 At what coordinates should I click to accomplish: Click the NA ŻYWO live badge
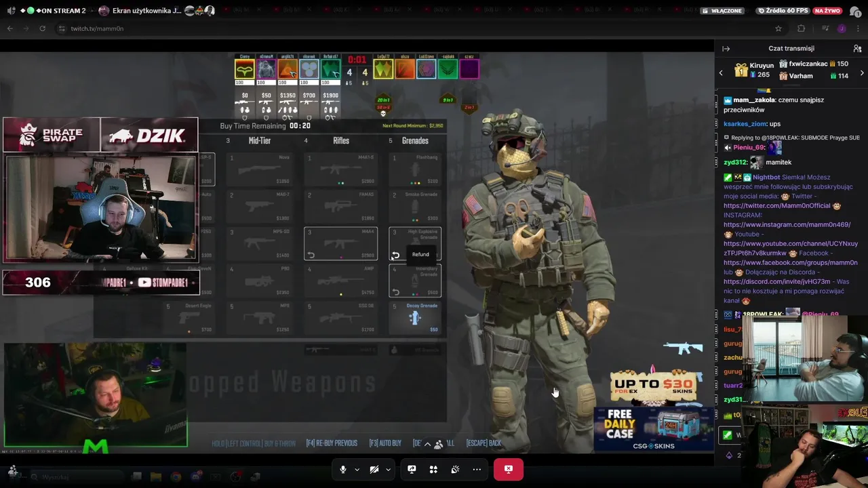828,11
